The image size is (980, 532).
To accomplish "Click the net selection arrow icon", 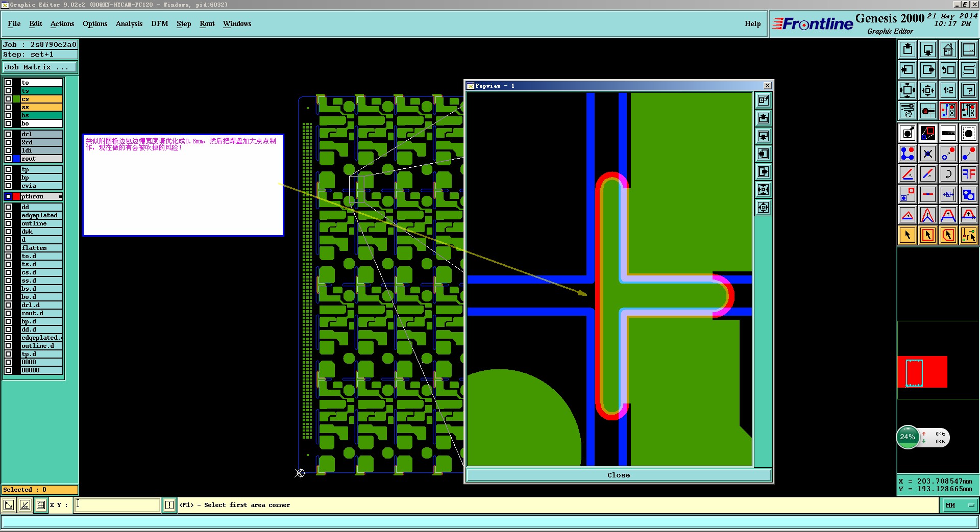I will point(969,235).
